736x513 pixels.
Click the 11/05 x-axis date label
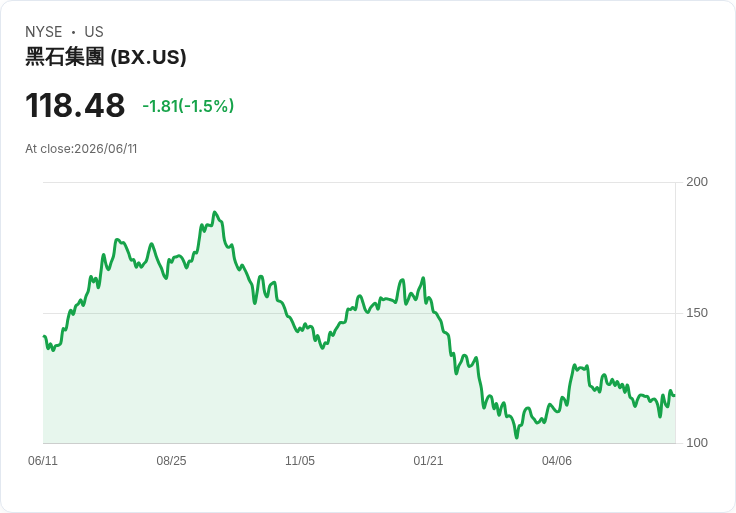click(300, 461)
